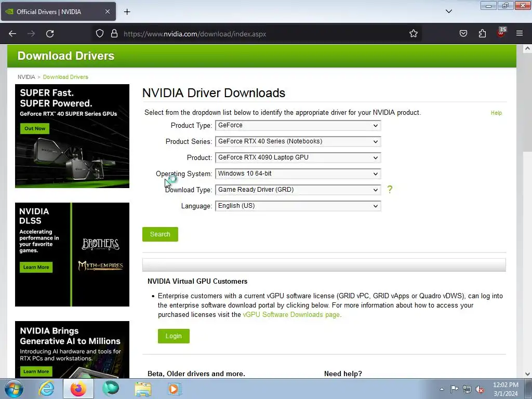Click the Download Drivers breadcrumb
This screenshot has width=532, height=399.
65,77
